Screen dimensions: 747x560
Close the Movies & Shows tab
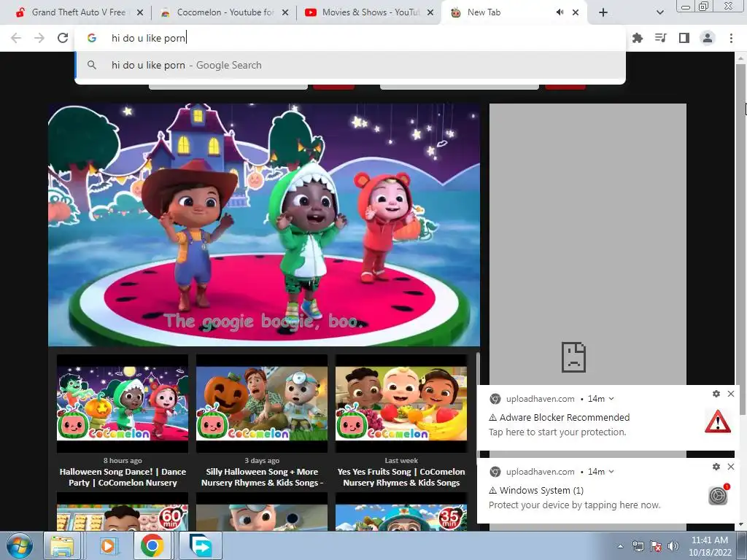tap(430, 12)
